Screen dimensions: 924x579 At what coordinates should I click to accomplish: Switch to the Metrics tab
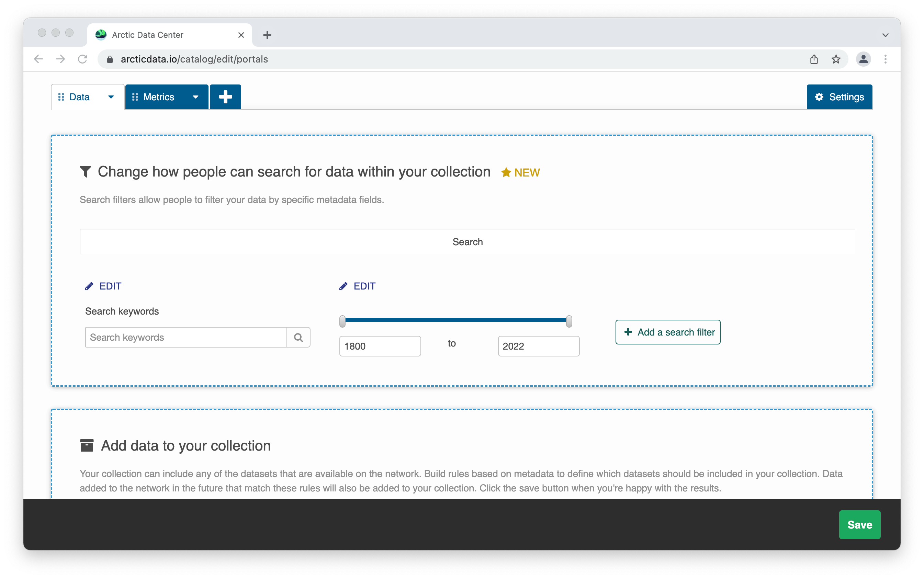[159, 97]
